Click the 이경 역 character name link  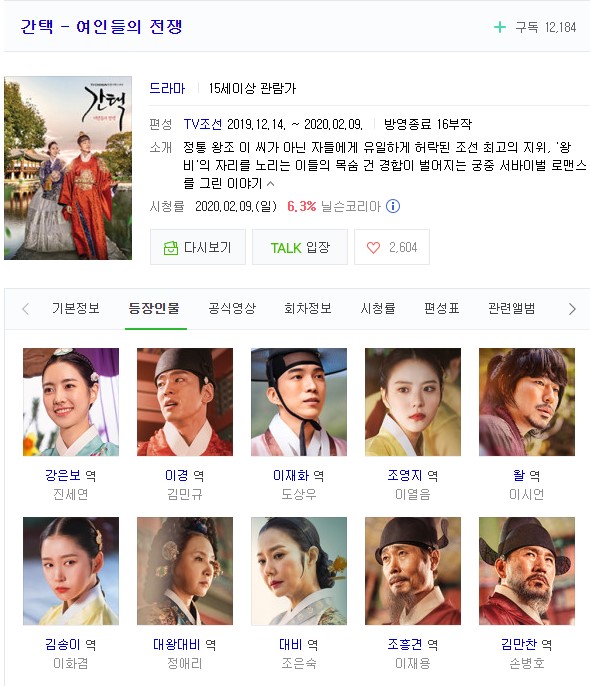pyautogui.click(x=185, y=476)
